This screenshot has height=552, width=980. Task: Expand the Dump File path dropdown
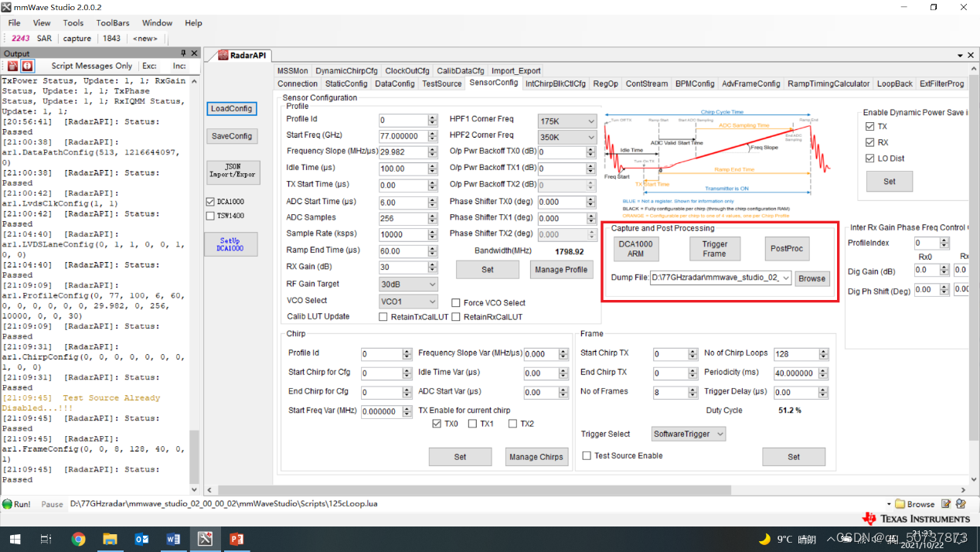click(786, 278)
